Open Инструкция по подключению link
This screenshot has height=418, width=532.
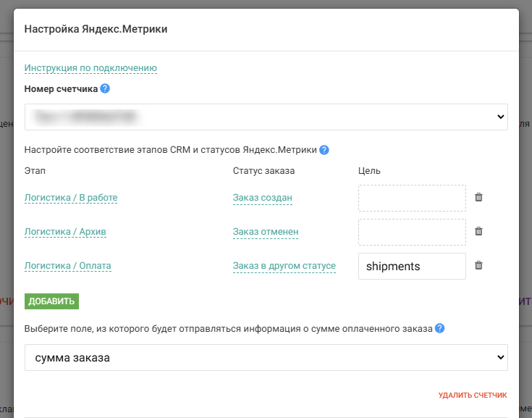(90, 68)
